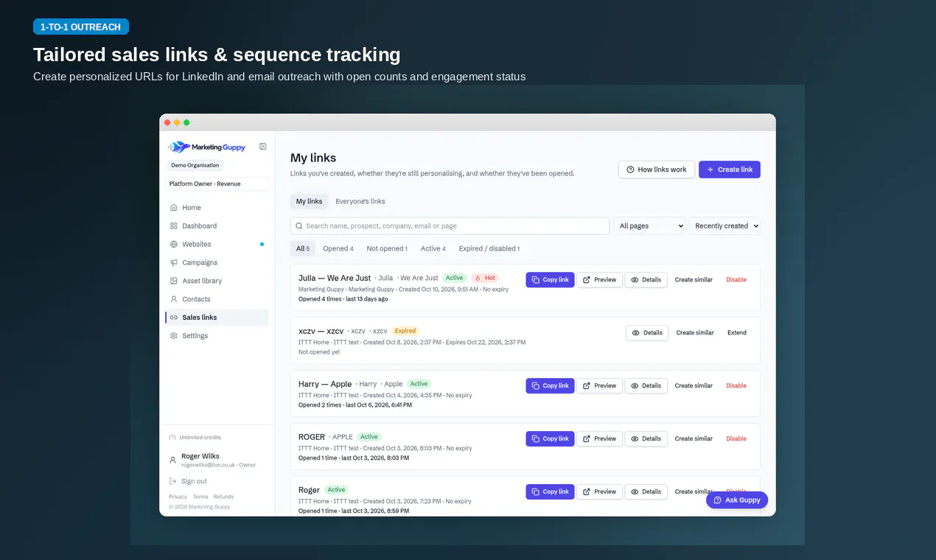Screen dimensions: 936x560
Task: Focus the link search field
Action: 450,226
